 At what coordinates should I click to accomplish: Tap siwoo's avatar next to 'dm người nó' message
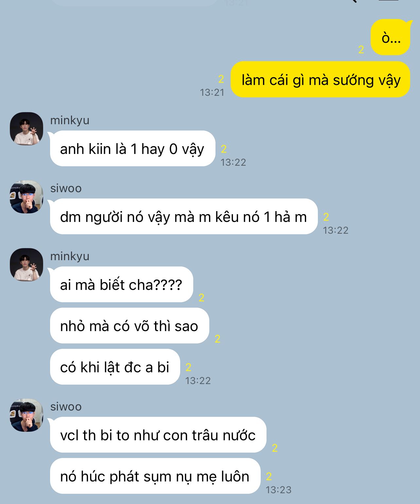pos(26,197)
